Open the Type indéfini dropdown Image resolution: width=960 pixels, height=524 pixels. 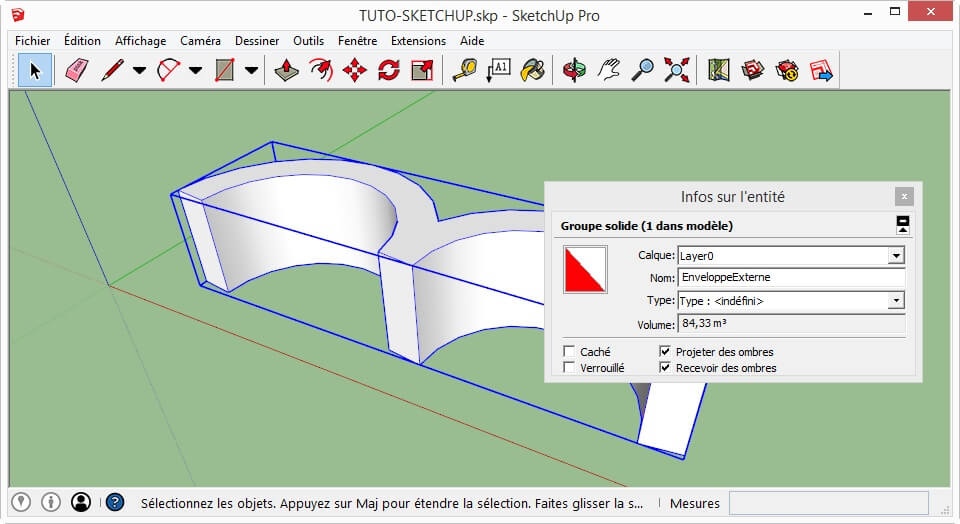(x=896, y=301)
